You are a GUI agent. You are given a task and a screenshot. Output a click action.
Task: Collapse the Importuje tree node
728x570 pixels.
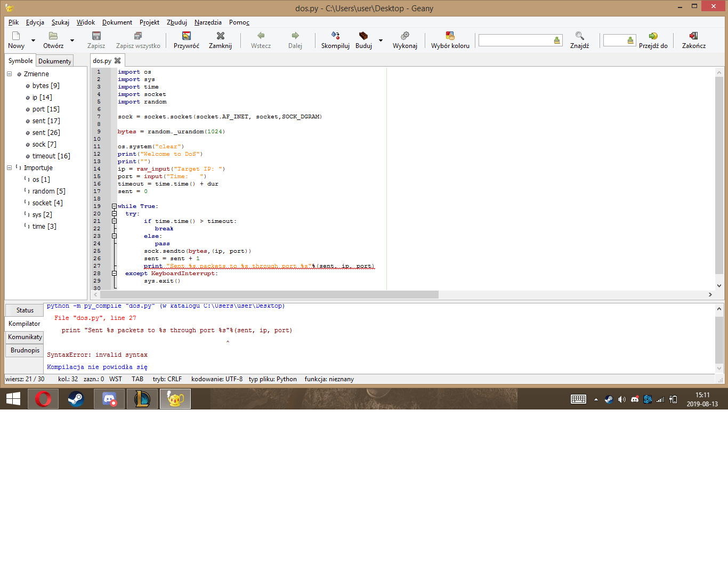pyautogui.click(x=9, y=168)
